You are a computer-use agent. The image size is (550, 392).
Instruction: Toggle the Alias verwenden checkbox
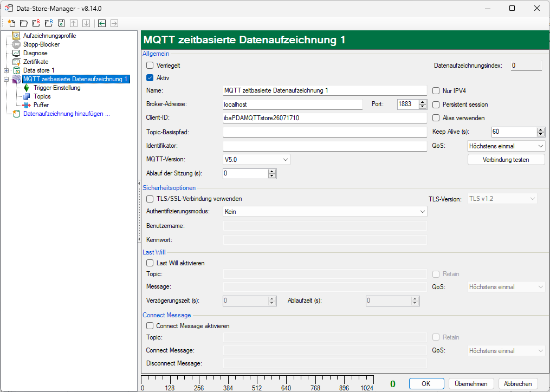pos(436,118)
